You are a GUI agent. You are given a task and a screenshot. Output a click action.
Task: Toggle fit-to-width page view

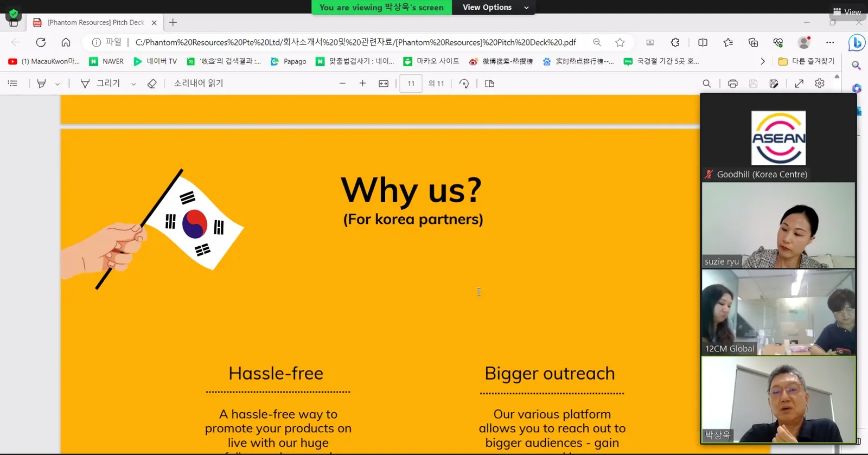click(384, 84)
